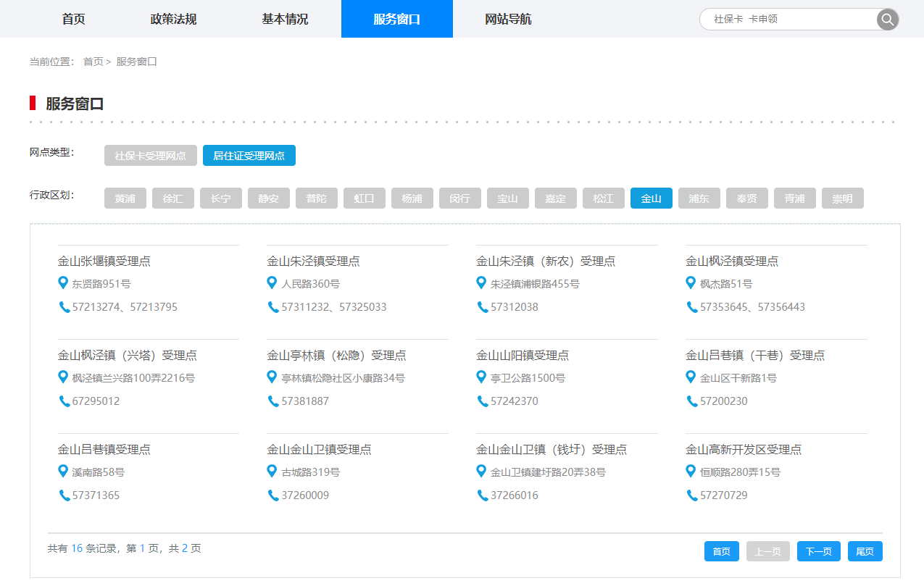This screenshot has height=586, width=924.
Task: Filter by 静安 district
Action: click(x=269, y=198)
